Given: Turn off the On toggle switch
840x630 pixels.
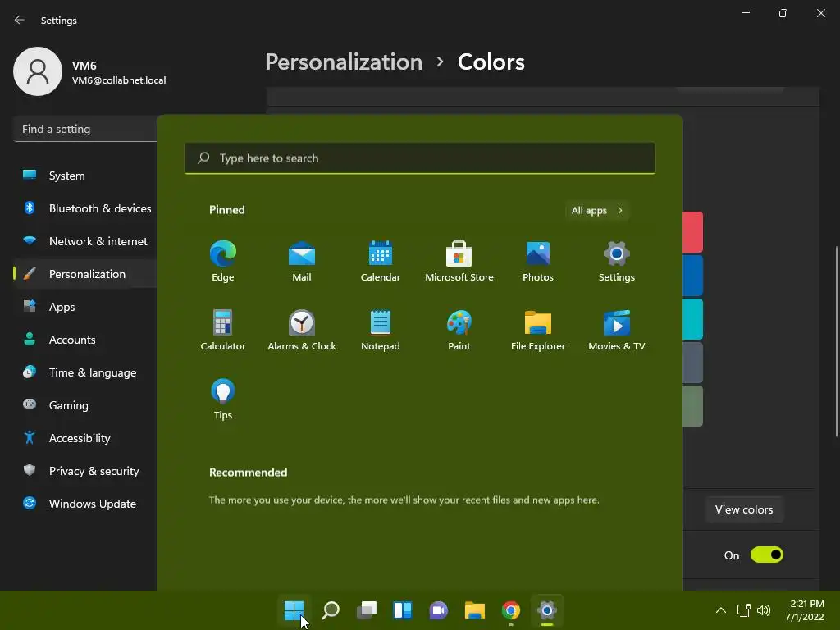Looking at the screenshot, I should coord(767,555).
